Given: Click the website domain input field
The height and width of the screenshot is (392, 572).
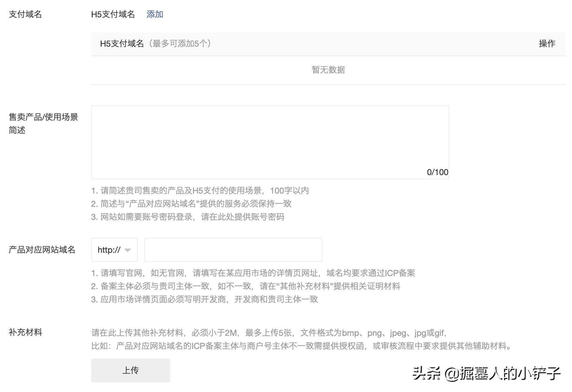Looking at the screenshot, I should 233,250.
